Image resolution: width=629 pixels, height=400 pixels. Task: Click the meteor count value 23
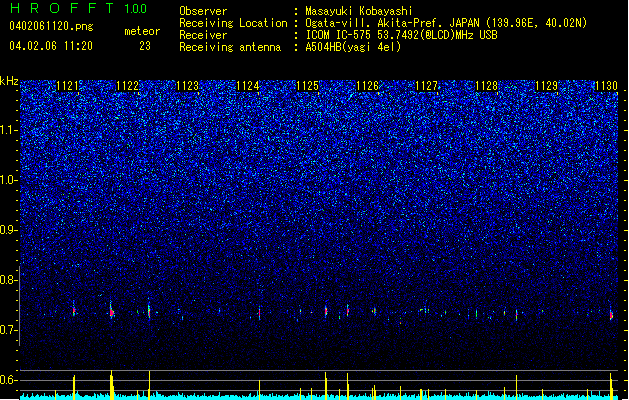145,46
